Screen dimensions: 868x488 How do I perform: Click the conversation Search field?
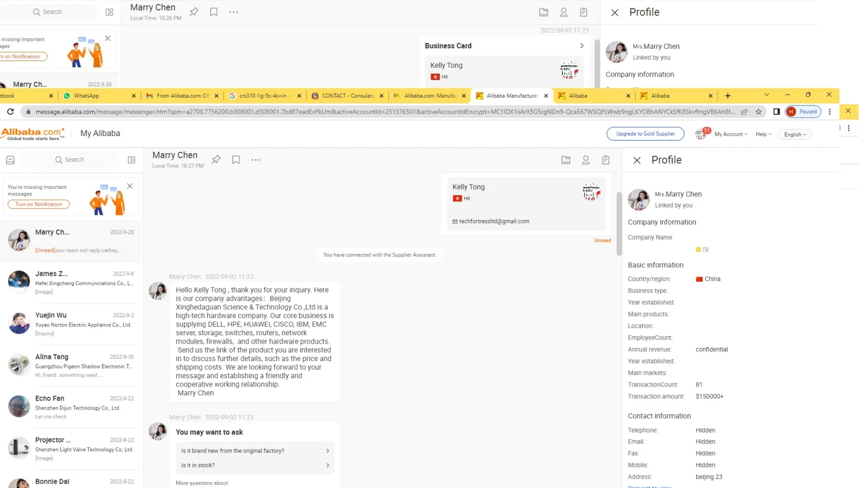(69, 160)
